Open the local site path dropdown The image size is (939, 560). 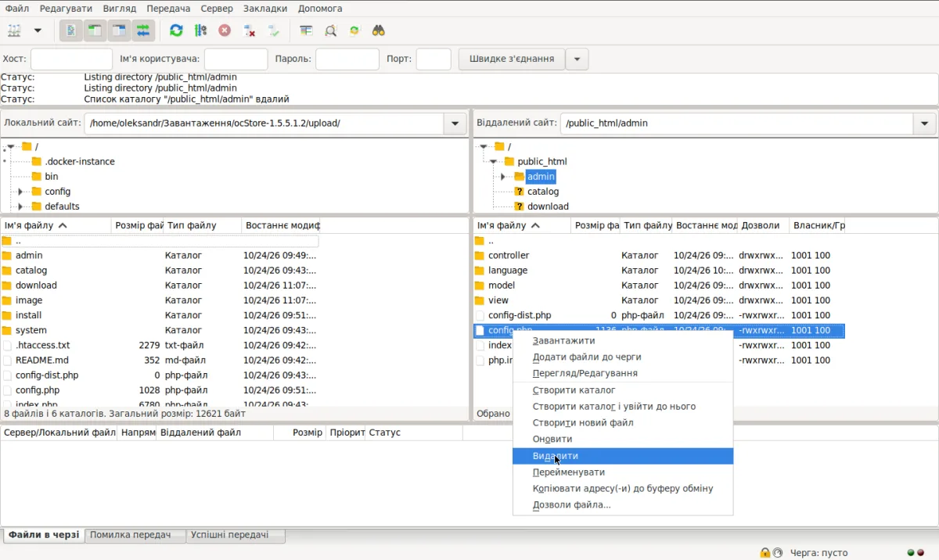(455, 124)
